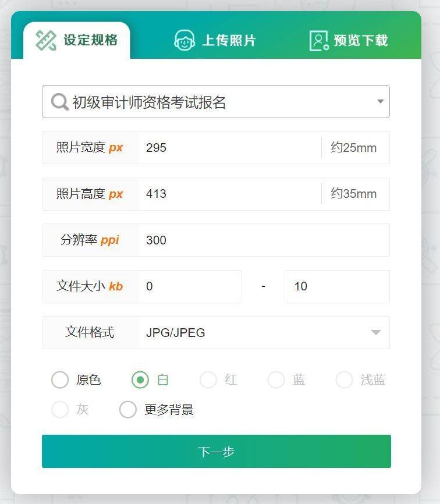Choose the 更多背景 radio option
The image size is (440, 504).
[x=128, y=410]
